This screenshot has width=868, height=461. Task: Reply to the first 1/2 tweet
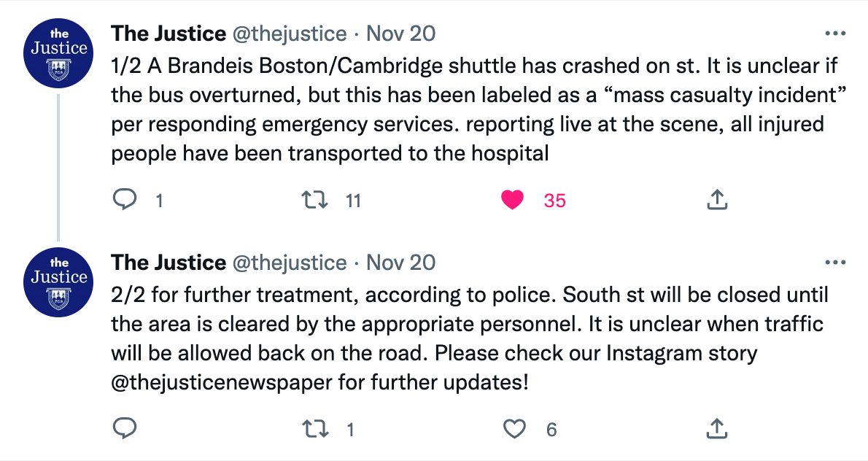coord(124,199)
